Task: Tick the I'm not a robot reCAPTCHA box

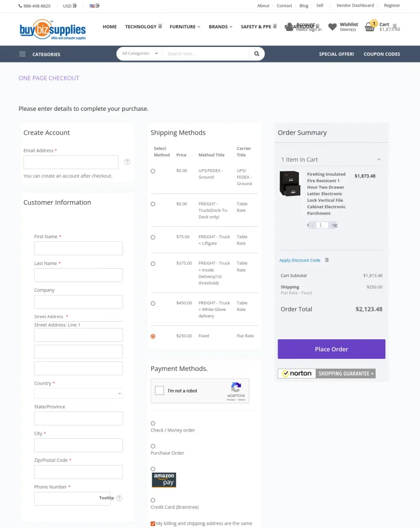Action: click(x=159, y=390)
